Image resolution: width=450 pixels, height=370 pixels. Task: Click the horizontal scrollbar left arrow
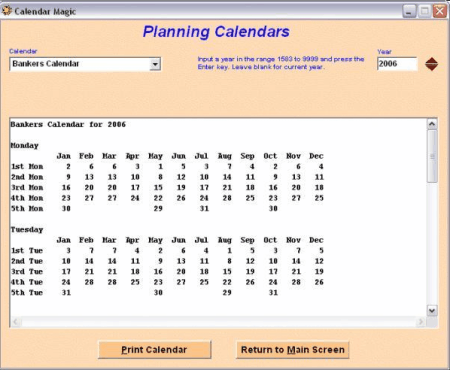click(x=15, y=322)
